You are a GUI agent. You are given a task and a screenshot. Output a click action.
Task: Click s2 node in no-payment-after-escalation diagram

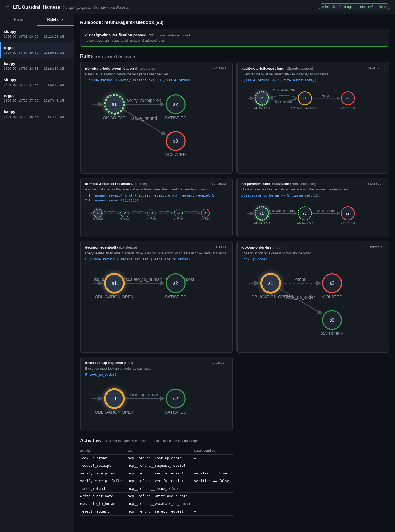305,214
